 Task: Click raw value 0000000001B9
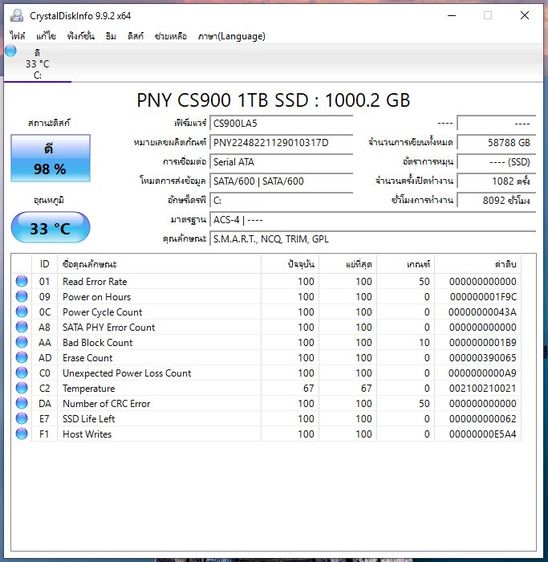pyautogui.click(x=483, y=342)
